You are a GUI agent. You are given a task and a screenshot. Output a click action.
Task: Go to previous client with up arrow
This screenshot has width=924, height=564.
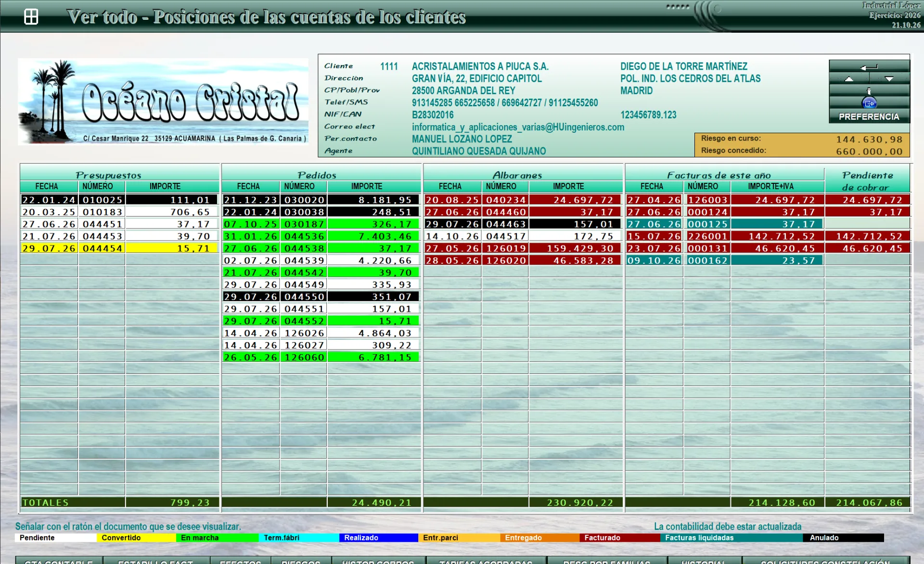[849, 78]
